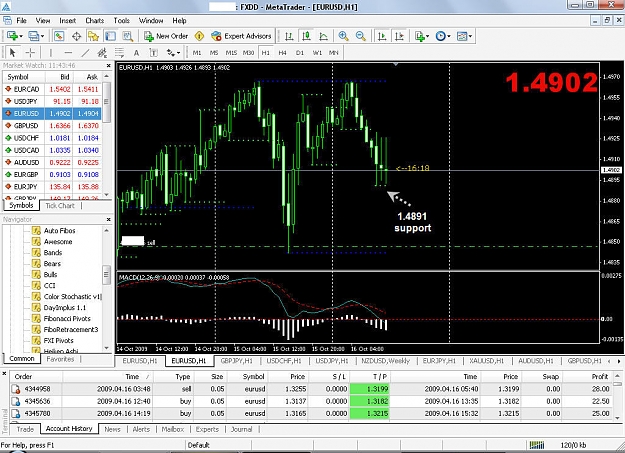This screenshot has width=625, height=453.
Task: Open the Templates icon
Action: (x=462, y=36)
